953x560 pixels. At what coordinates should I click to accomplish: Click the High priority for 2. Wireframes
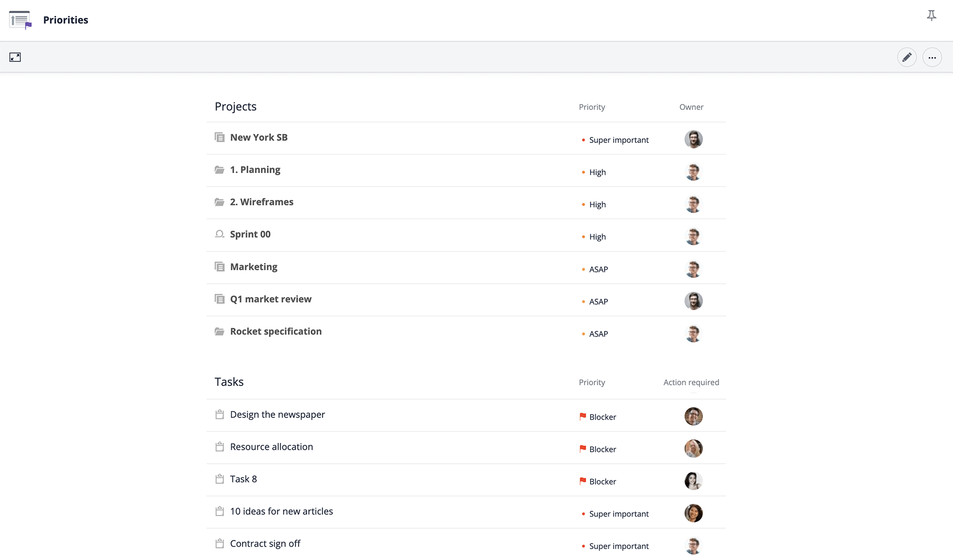[x=597, y=205]
